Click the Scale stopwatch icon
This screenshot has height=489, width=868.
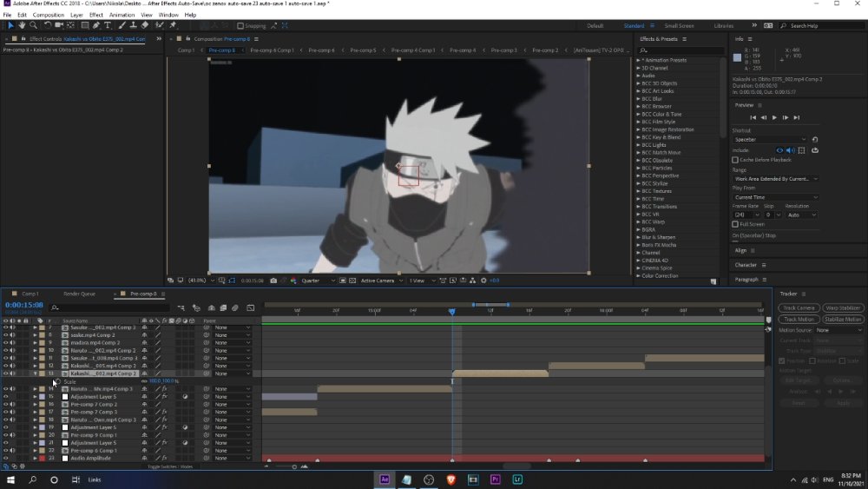[57, 381]
